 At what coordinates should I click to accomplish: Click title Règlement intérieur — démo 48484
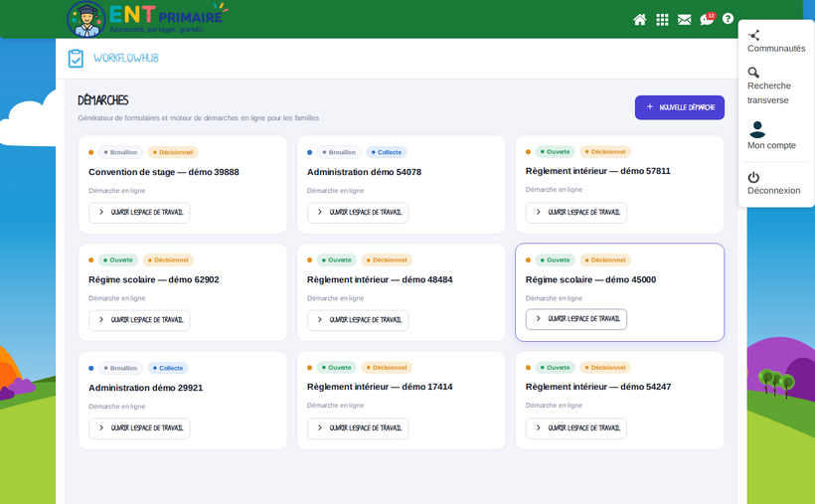click(380, 279)
